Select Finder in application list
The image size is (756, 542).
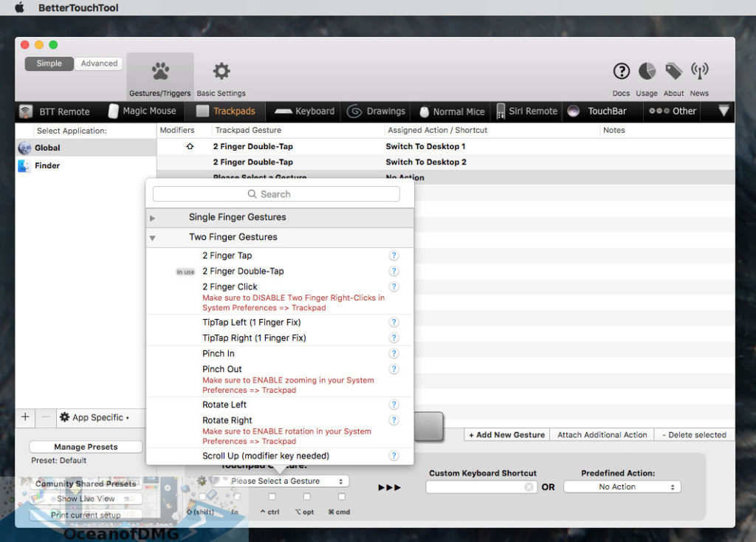(x=86, y=165)
